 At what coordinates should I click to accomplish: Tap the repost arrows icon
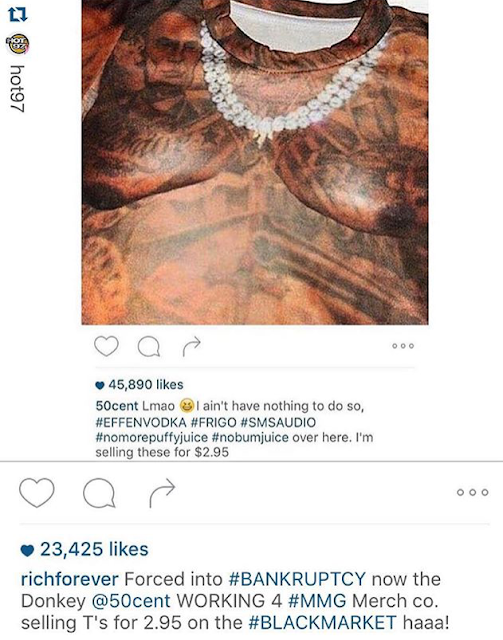click(18, 15)
